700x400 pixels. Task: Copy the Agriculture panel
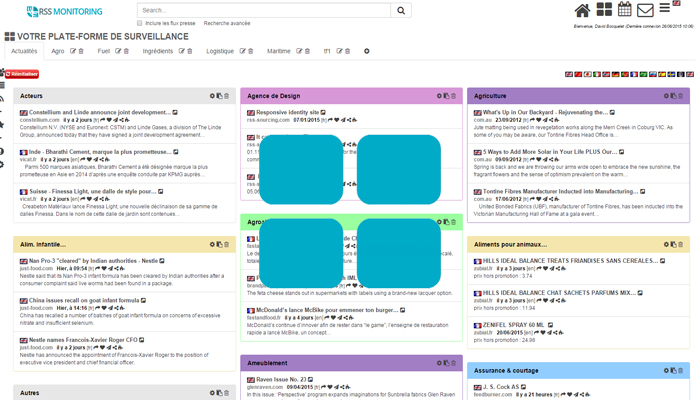(673, 96)
